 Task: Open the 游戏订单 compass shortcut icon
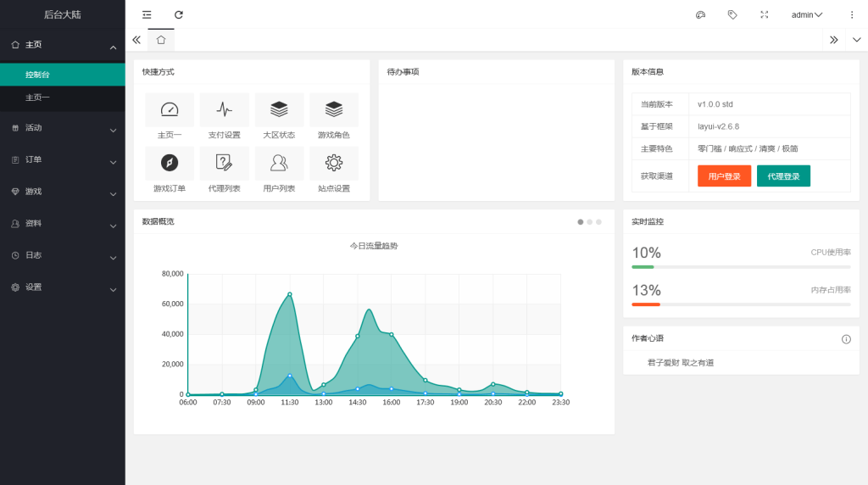coord(170,163)
